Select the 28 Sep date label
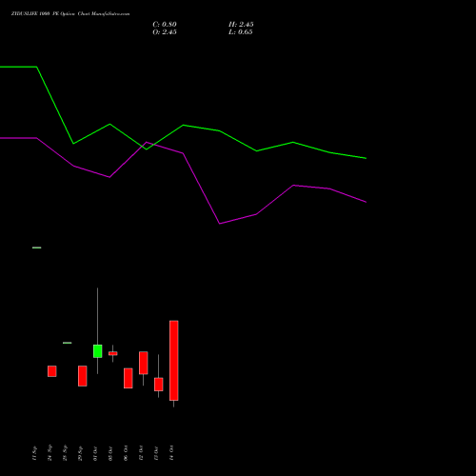Viewport: 476px width, 476px height. coord(65,453)
